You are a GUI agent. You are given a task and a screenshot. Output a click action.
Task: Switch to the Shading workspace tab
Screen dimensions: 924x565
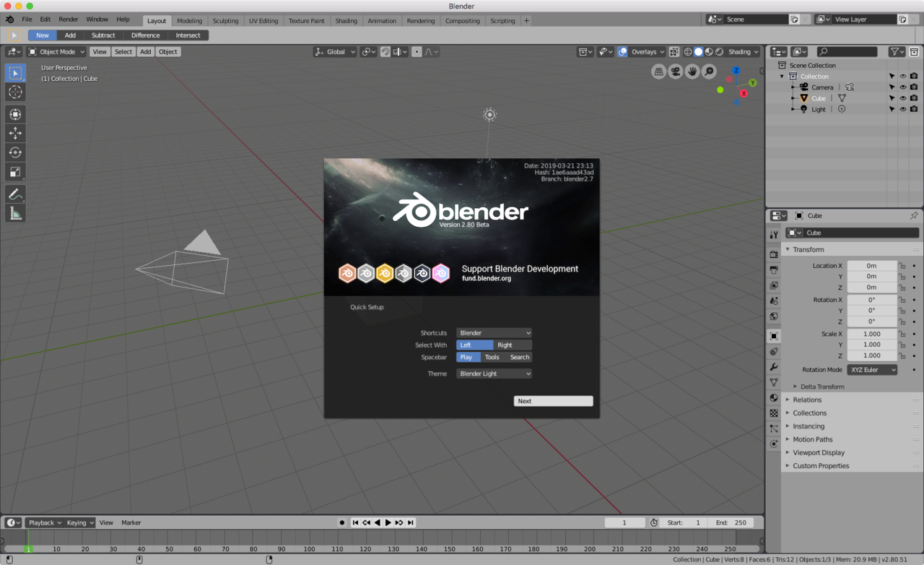[x=346, y=20]
